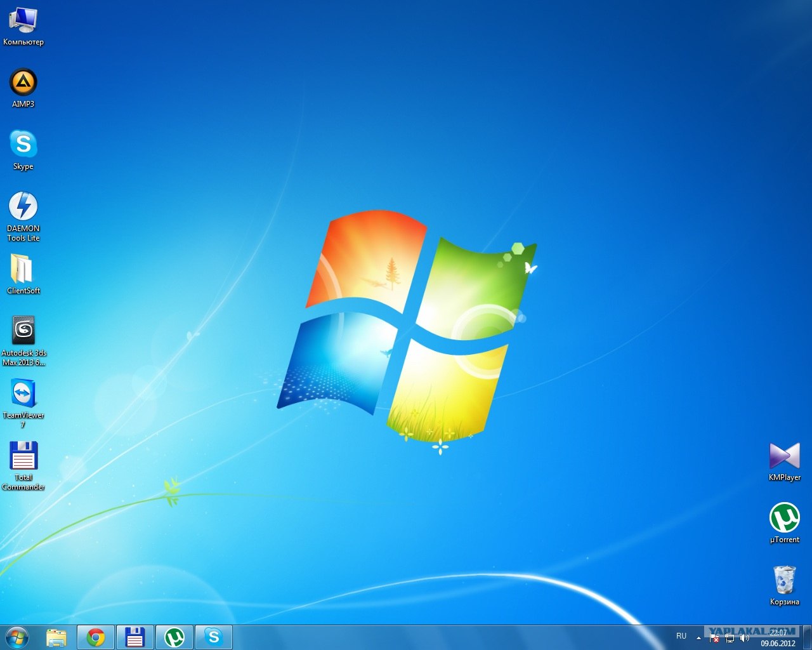Open the Action Center flag icon
The height and width of the screenshot is (650, 812).
click(x=714, y=638)
